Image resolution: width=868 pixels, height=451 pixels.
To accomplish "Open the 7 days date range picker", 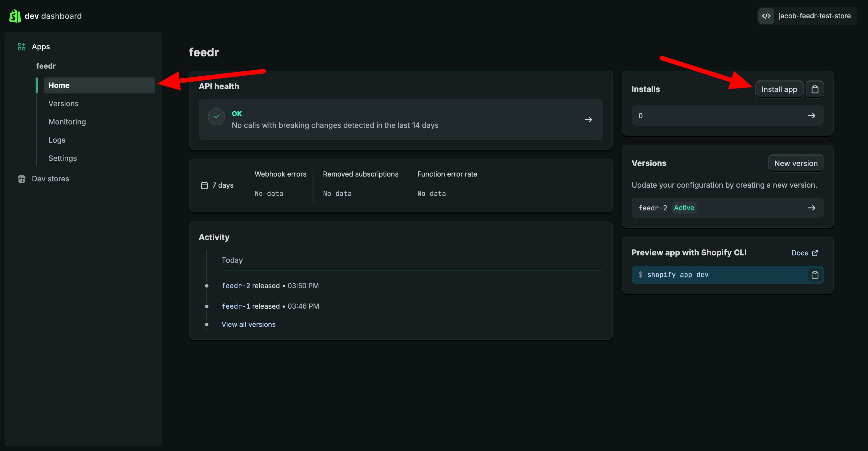I will click(217, 185).
